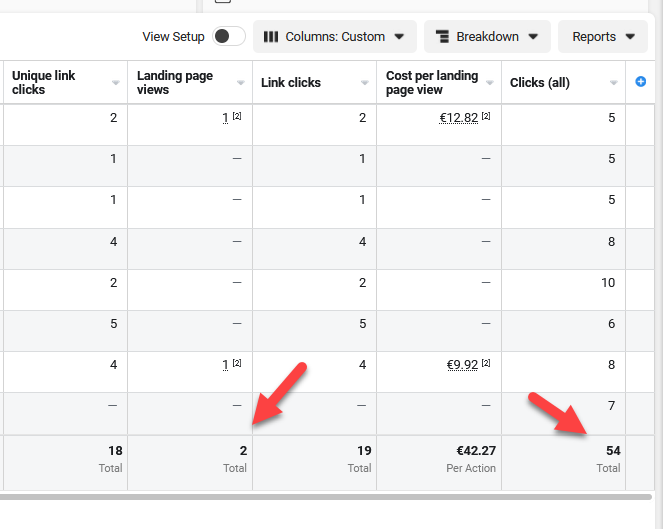Open the Reports dropdown
Screen dimensions: 663x529
coord(602,37)
